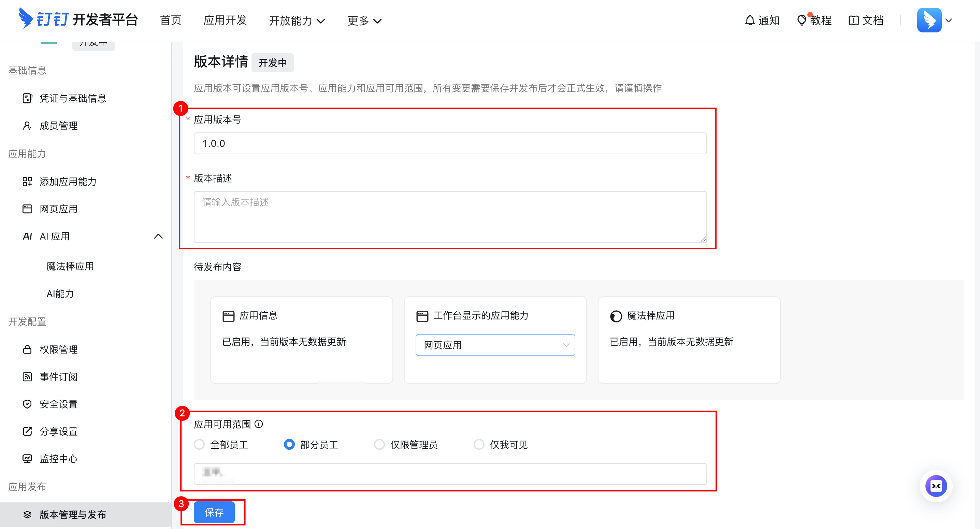Select the 全部员工 radio button
This screenshot has height=529, width=980.
[199, 444]
